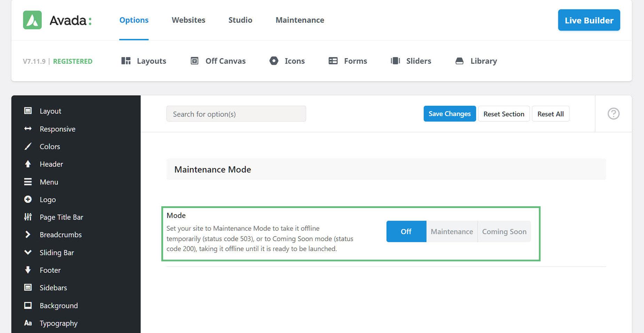Switch Mode to Maintenance
The height and width of the screenshot is (333, 644).
pyautogui.click(x=452, y=232)
